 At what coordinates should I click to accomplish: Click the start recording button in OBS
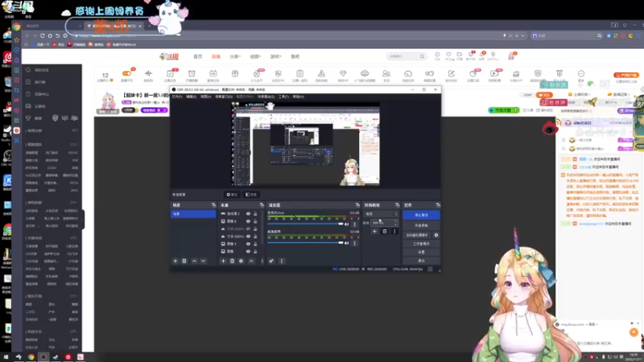421,225
